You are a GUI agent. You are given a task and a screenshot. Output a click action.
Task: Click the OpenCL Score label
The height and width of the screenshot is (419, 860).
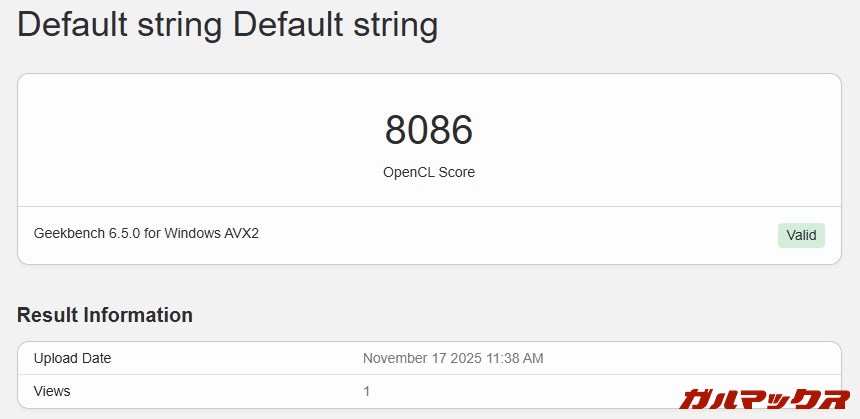click(429, 172)
